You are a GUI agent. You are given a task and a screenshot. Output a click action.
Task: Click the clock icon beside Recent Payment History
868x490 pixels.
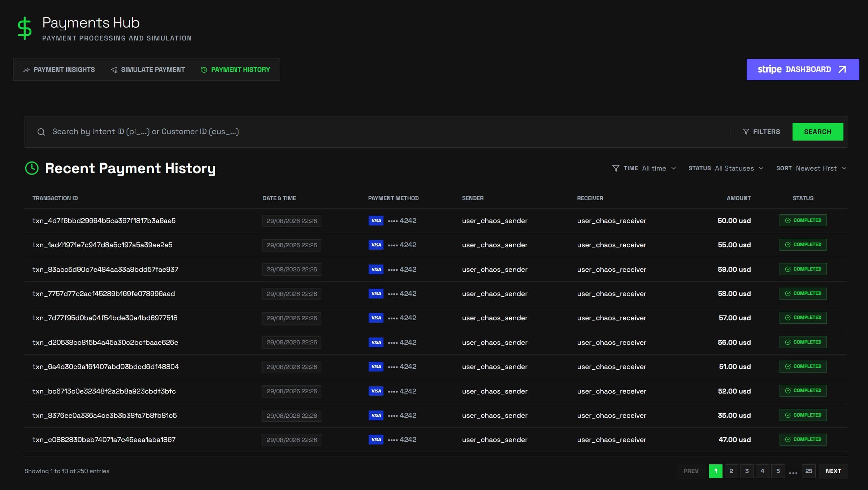tap(32, 168)
